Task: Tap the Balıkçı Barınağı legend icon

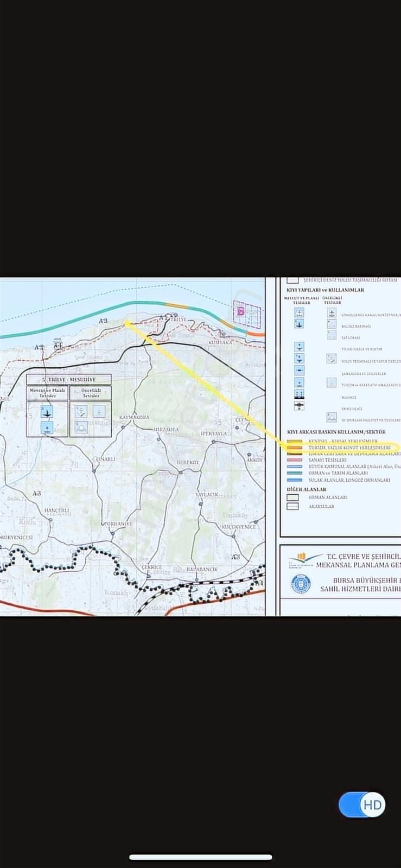Action: click(332, 324)
